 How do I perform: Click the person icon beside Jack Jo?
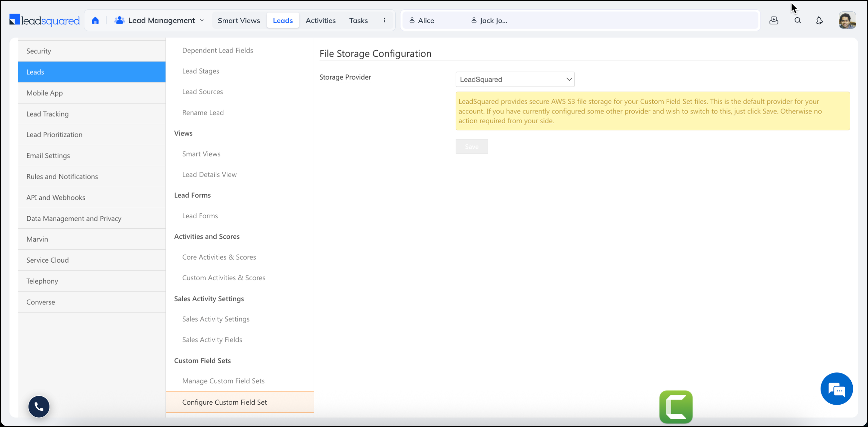coord(474,20)
